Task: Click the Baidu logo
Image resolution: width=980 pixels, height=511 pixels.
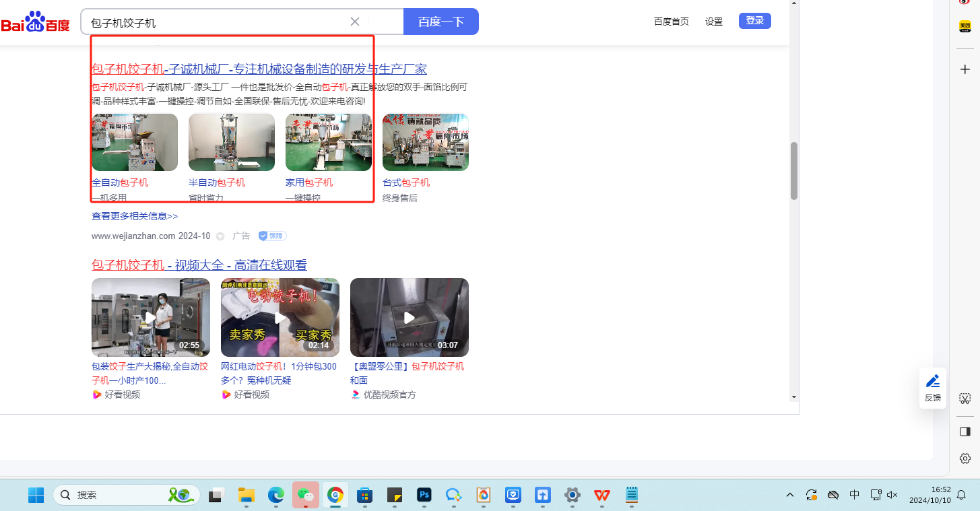Action: point(35,22)
